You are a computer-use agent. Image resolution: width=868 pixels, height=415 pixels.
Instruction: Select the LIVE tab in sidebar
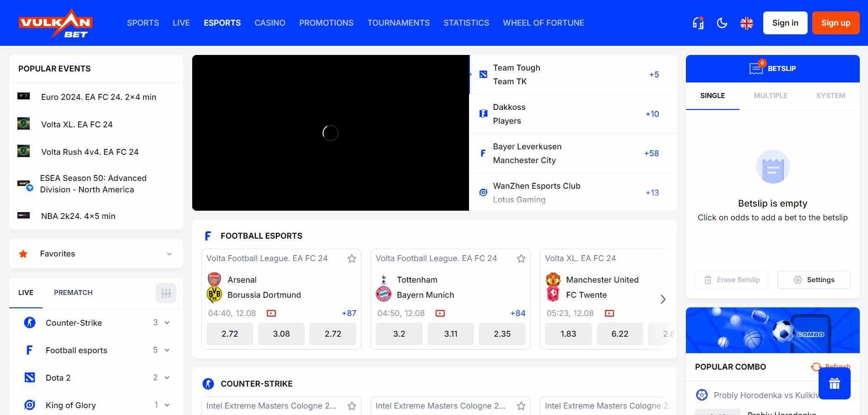[x=26, y=292]
